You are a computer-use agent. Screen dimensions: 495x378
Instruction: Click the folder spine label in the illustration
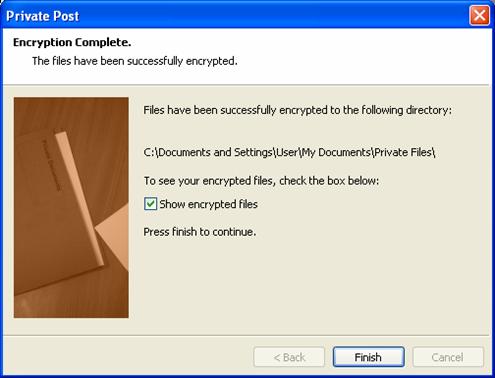tap(52, 165)
